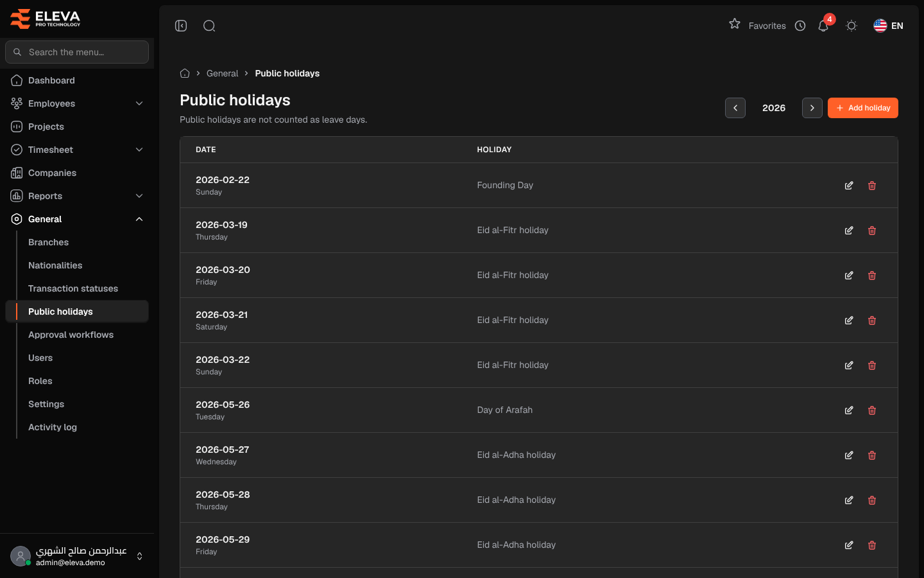Edit Eid al-Fitr holiday on 2026-03-21

(849, 320)
